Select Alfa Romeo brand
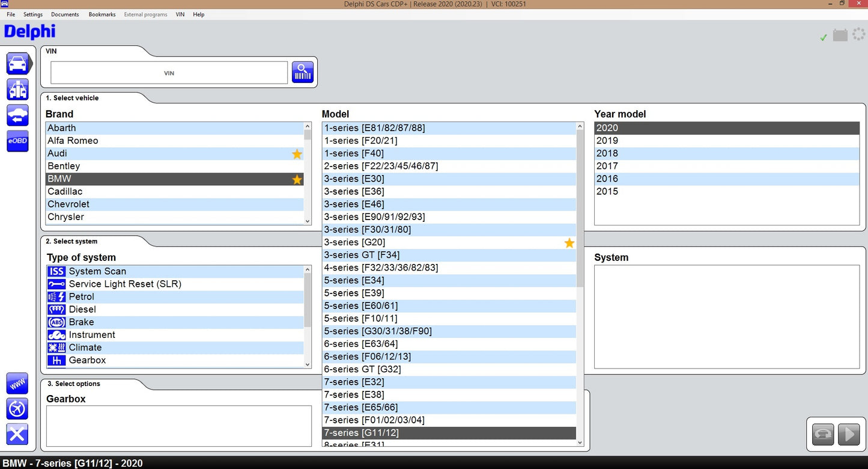Image resolution: width=868 pixels, height=469 pixels. (175, 141)
